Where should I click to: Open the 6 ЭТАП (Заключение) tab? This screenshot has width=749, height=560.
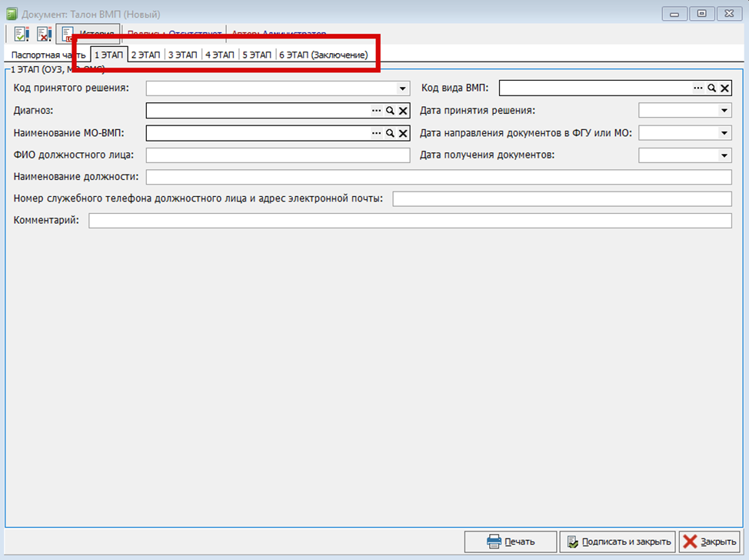[x=323, y=55]
